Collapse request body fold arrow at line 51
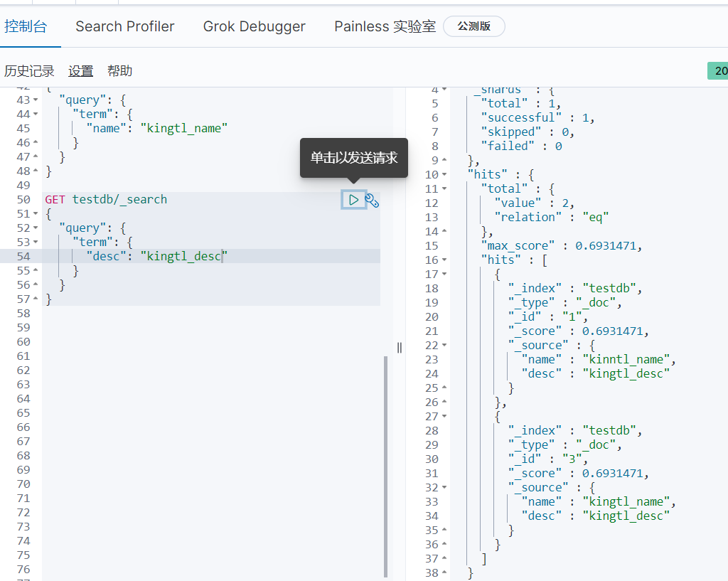 pos(36,214)
